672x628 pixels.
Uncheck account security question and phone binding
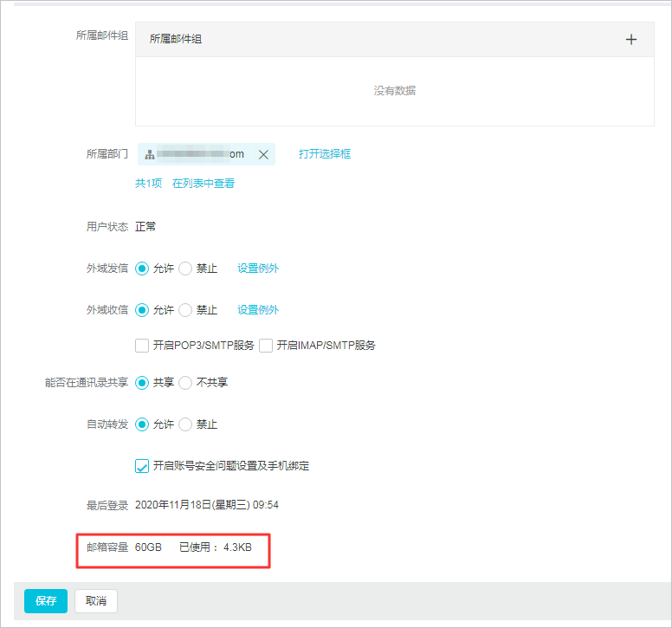(x=142, y=466)
